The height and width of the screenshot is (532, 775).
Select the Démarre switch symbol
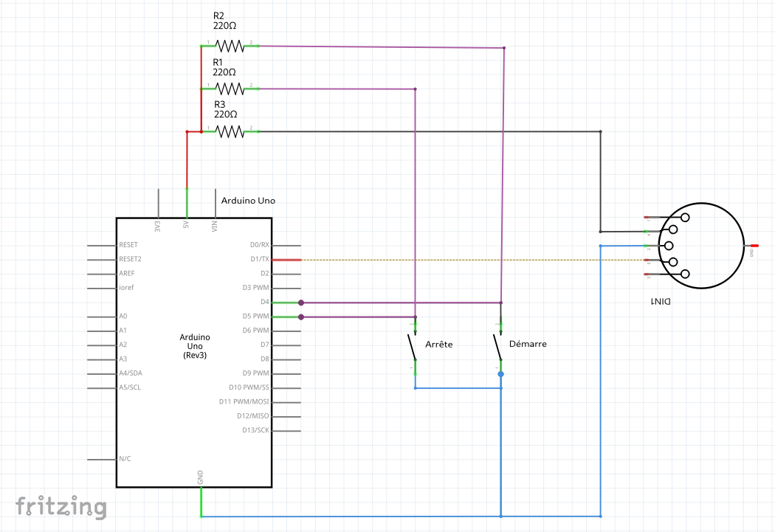coord(499,348)
